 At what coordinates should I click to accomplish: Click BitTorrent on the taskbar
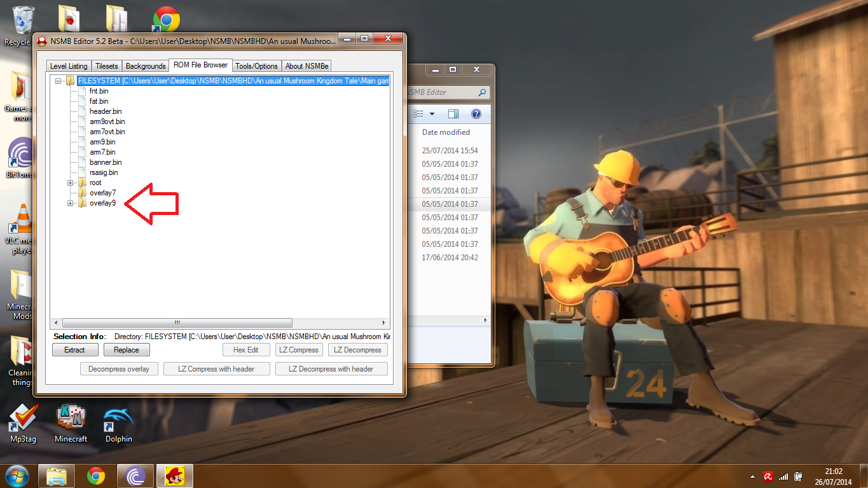[x=135, y=476]
